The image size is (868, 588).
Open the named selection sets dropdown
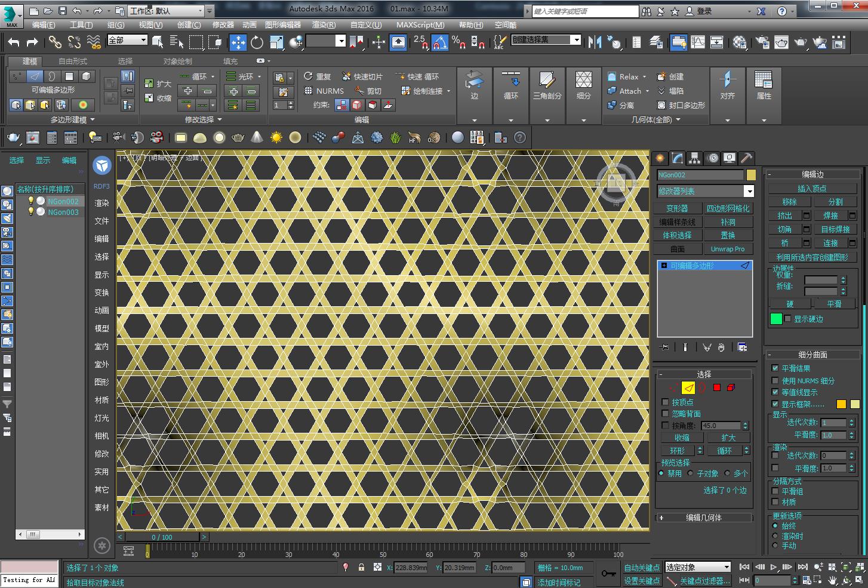pyautogui.click(x=546, y=40)
